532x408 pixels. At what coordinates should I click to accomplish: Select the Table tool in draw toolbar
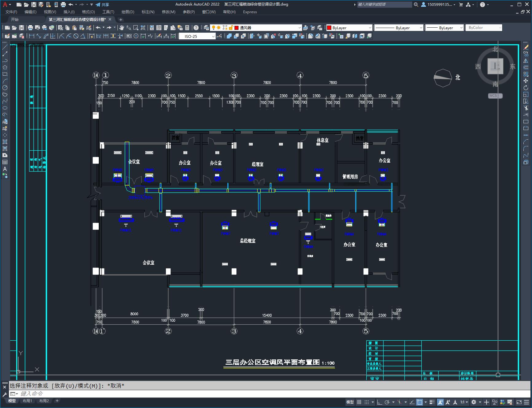(5, 162)
